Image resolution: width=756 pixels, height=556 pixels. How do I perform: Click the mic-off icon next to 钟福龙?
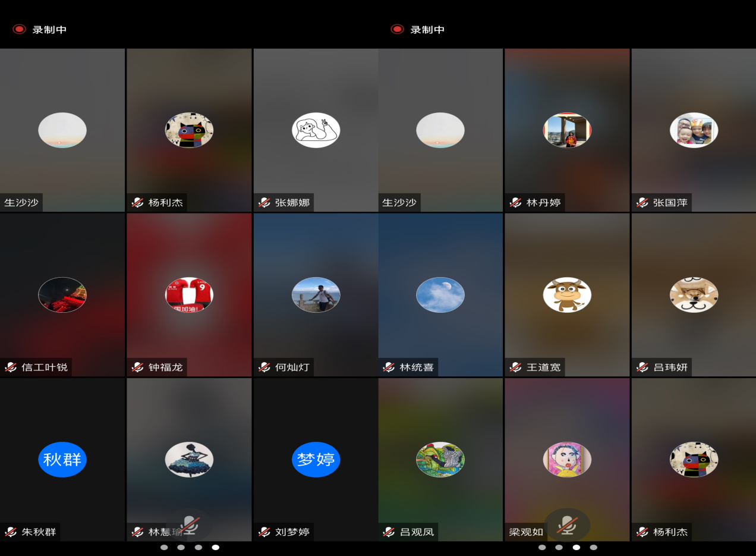[x=138, y=367]
